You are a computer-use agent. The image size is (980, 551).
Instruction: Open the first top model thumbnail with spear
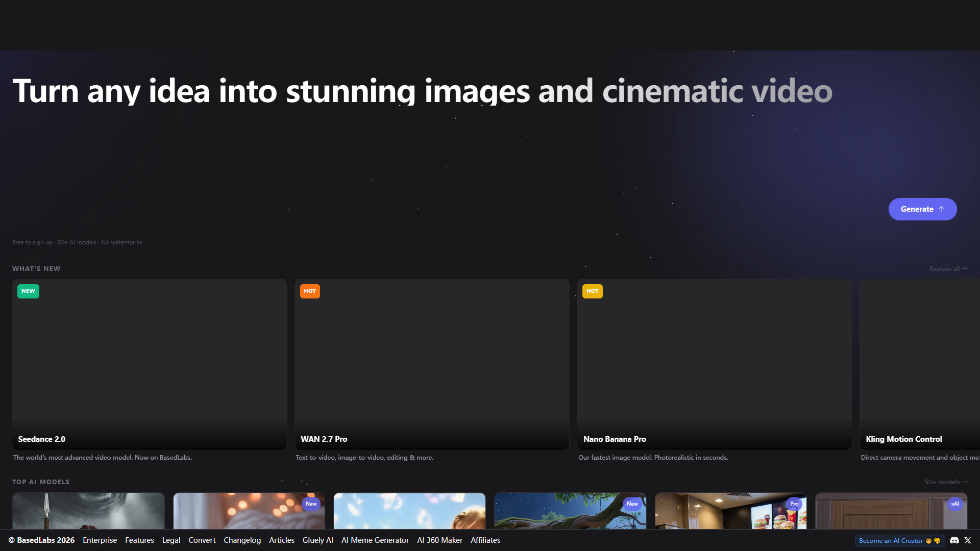coord(88,511)
